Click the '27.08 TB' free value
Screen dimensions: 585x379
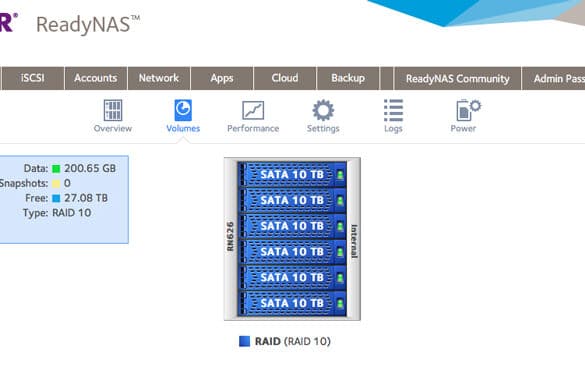pyautogui.click(x=86, y=198)
